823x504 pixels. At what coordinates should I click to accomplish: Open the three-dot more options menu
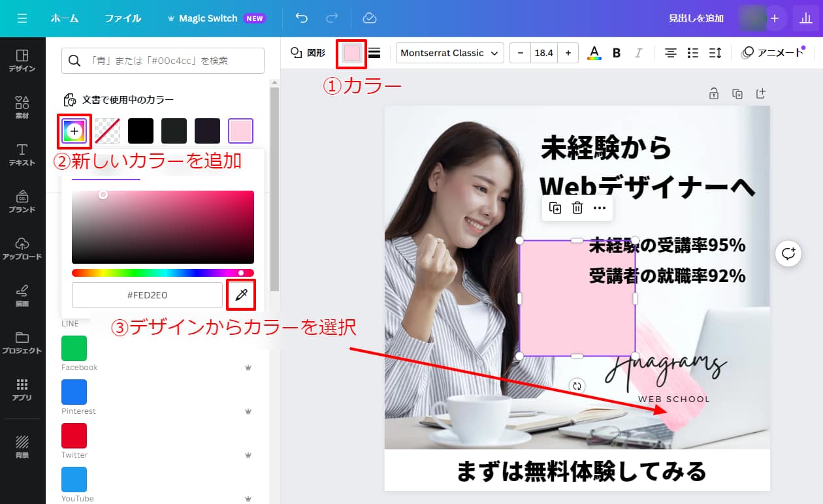tap(600, 208)
